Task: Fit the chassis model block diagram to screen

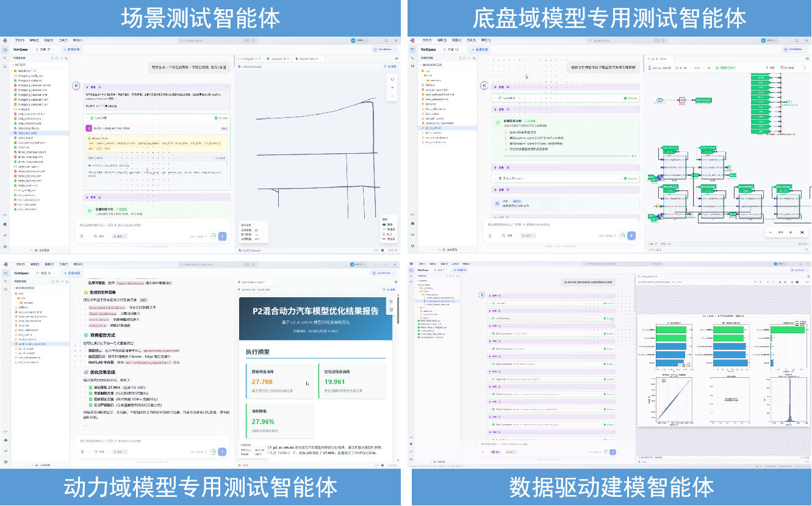Action: point(802,233)
